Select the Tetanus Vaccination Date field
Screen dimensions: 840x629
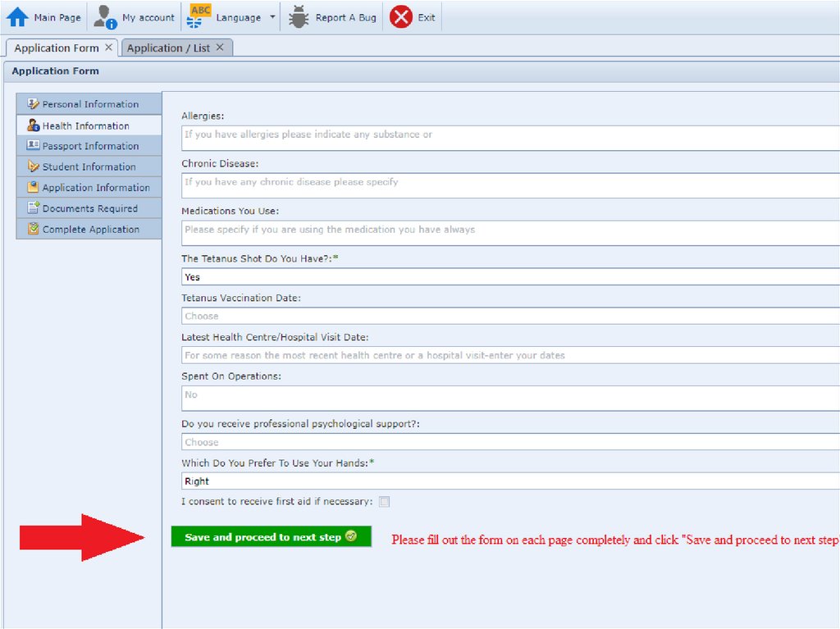point(509,316)
